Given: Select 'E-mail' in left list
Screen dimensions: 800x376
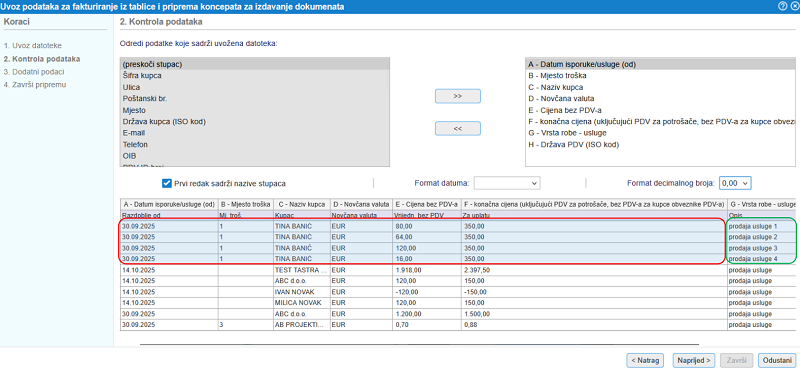Looking at the screenshot, I should [x=255, y=133].
